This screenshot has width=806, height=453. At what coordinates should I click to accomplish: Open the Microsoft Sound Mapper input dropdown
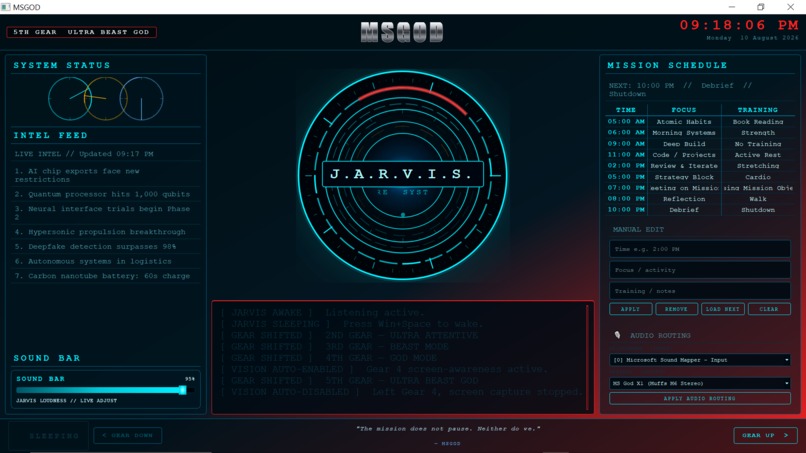coord(700,360)
